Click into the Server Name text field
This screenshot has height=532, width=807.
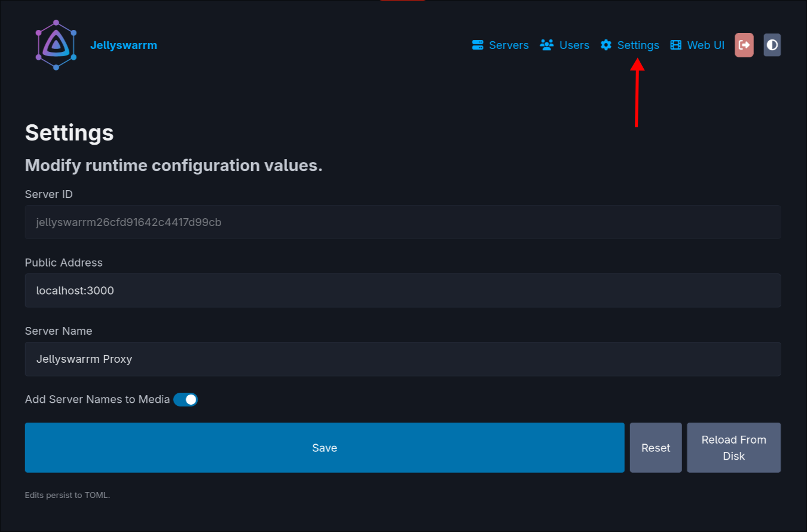point(402,359)
